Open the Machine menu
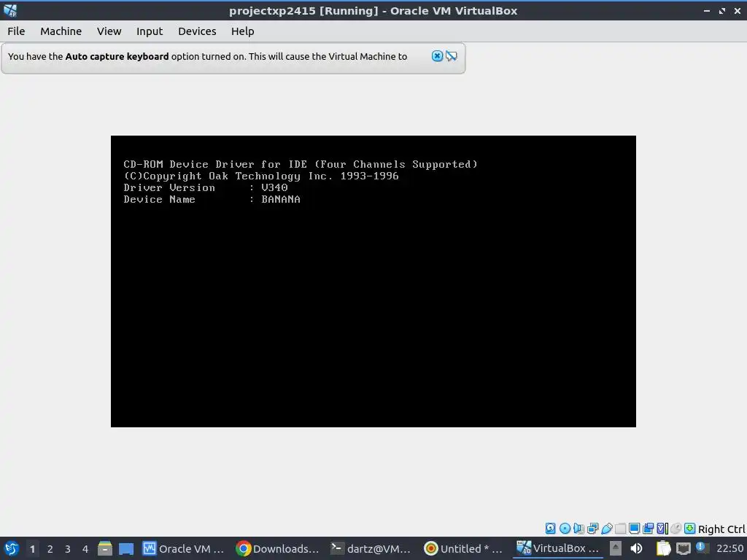Image resolution: width=747 pixels, height=560 pixels. tap(61, 31)
